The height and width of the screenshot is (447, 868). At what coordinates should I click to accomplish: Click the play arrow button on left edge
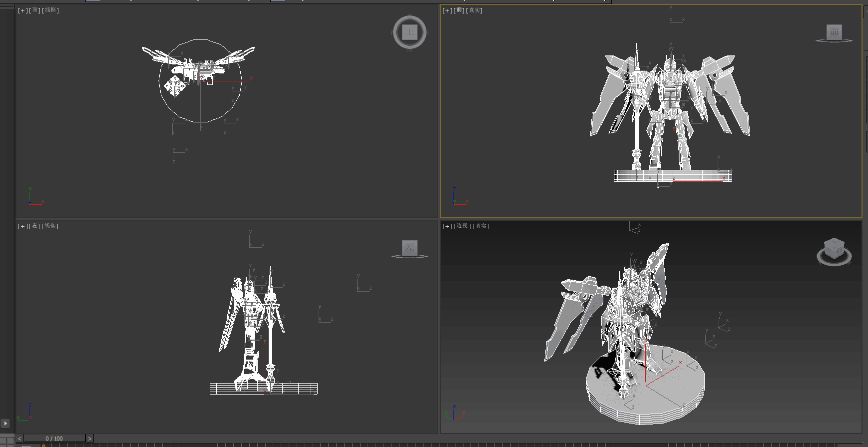(5, 423)
